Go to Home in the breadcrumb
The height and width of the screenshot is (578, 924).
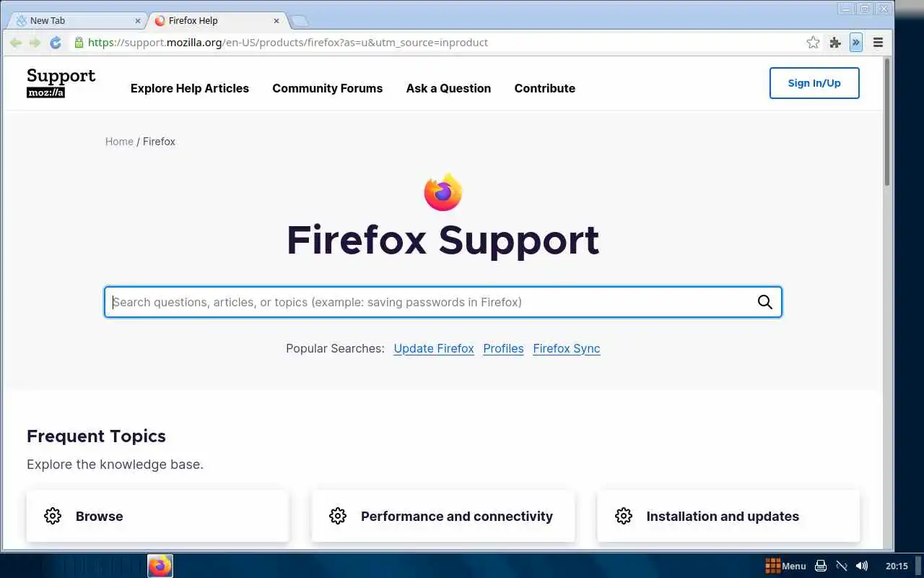[119, 142]
